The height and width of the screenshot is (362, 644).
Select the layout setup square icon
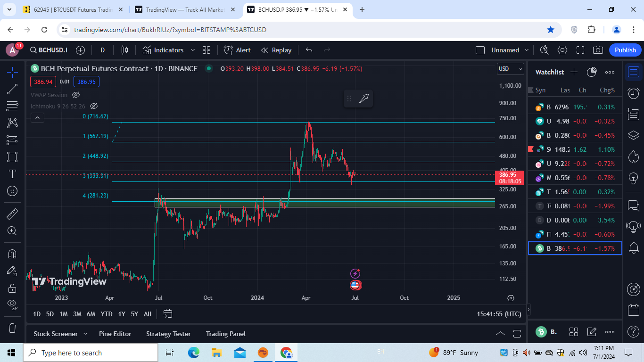coord(480,50)
